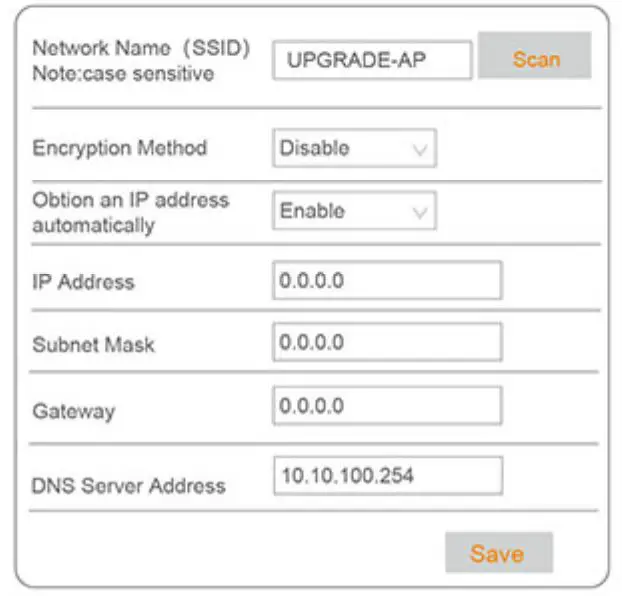Click the 'Obtion an IP address automatically' label
Viewport: 622px width, 596px height.
pos(130,212)
